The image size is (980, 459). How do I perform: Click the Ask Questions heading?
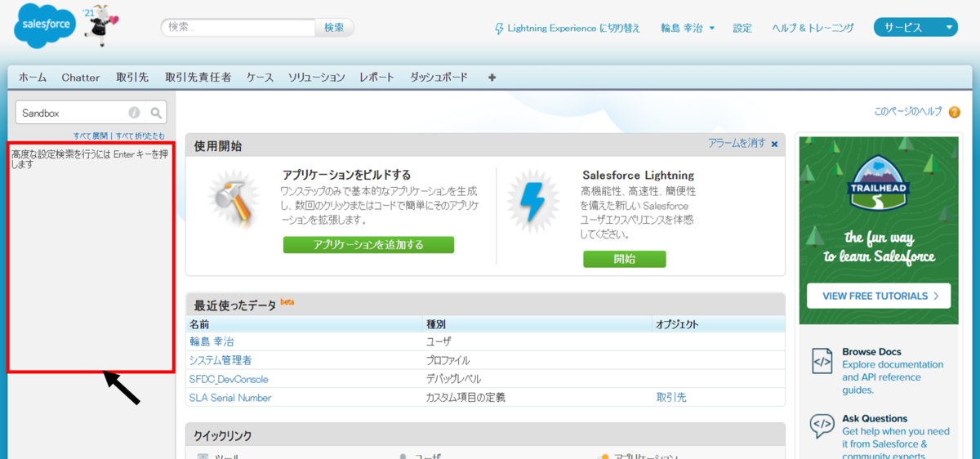point(875,418)
